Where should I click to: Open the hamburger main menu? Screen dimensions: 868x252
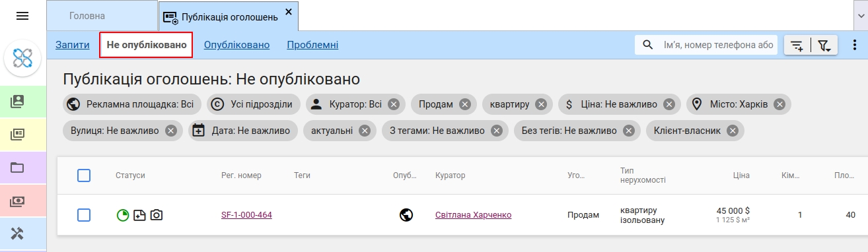click(x=22, y=16)
